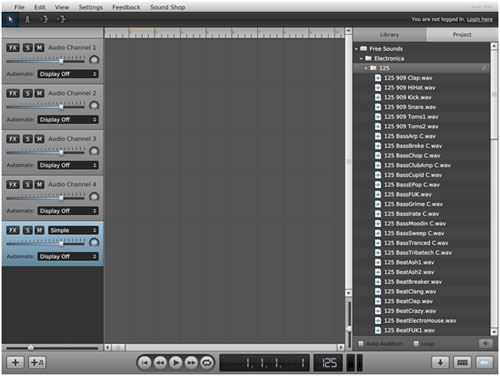The image size is (500, 376).
Task: Open the Feedback menu
Action: click(126, 7)
